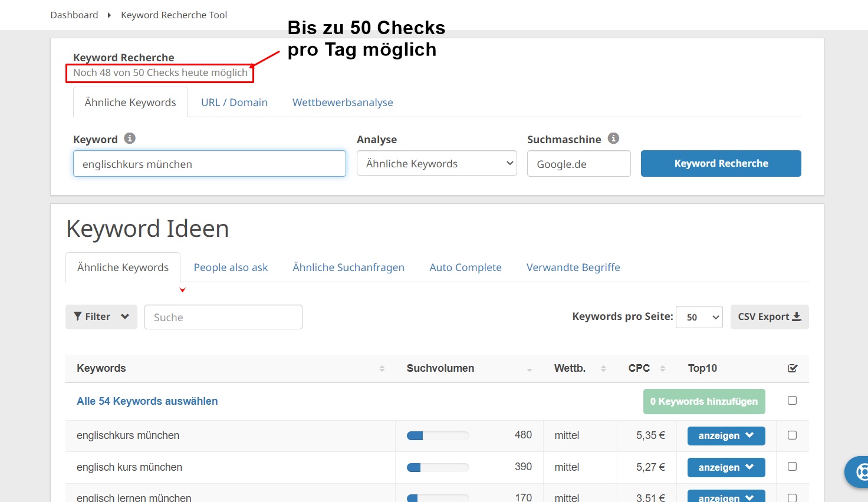This screenshot has height=502, width=868.
Task: Sort table by Keywords column arrows
Action: (382, 368)
